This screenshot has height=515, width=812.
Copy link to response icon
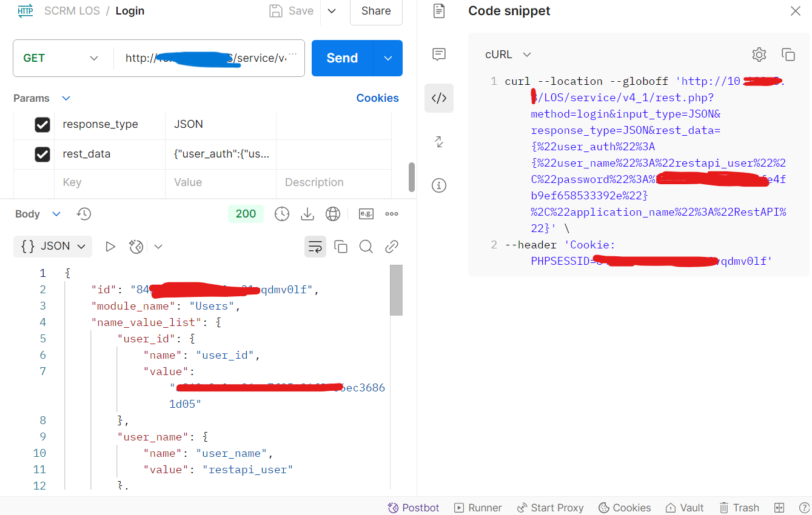(x=392, y=246)
